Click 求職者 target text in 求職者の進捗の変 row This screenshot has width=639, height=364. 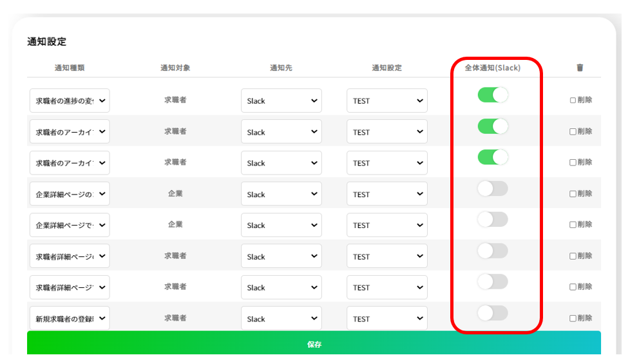(x=175, y=100)
